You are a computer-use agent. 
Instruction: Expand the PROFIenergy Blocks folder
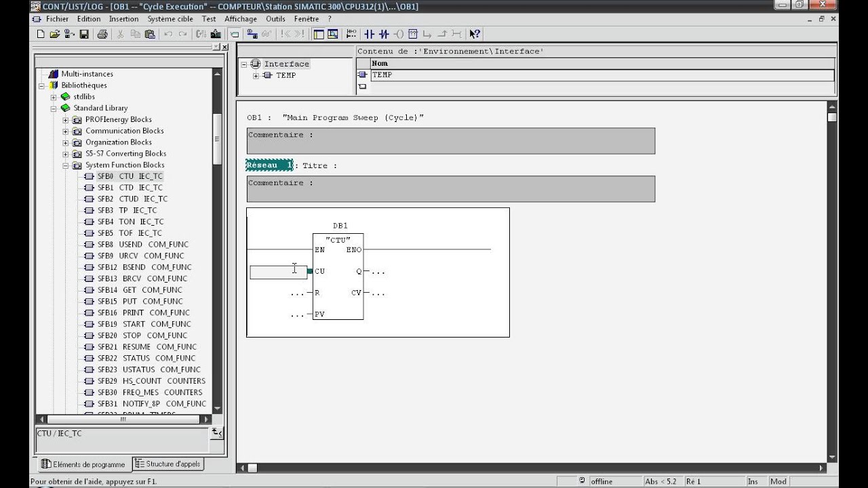point(66,120)
